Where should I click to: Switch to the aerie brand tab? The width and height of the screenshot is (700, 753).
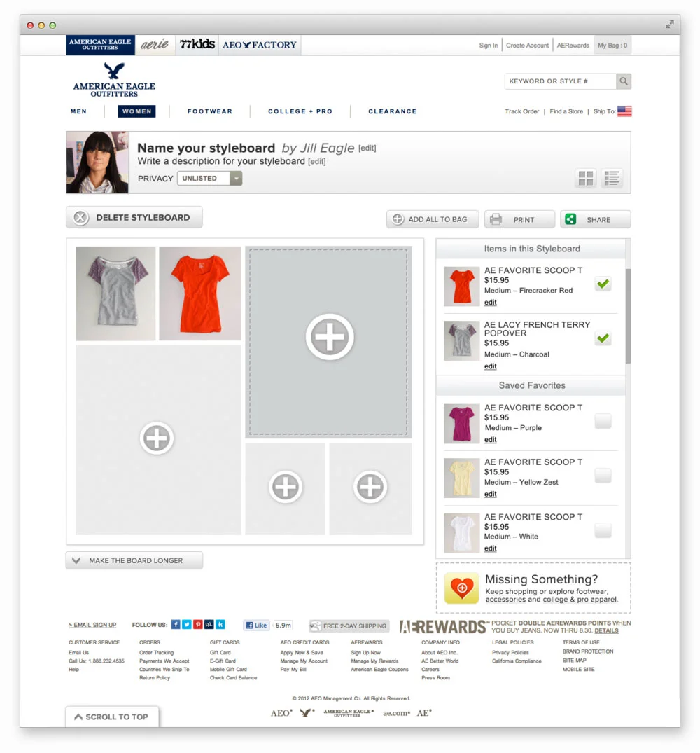155,45
